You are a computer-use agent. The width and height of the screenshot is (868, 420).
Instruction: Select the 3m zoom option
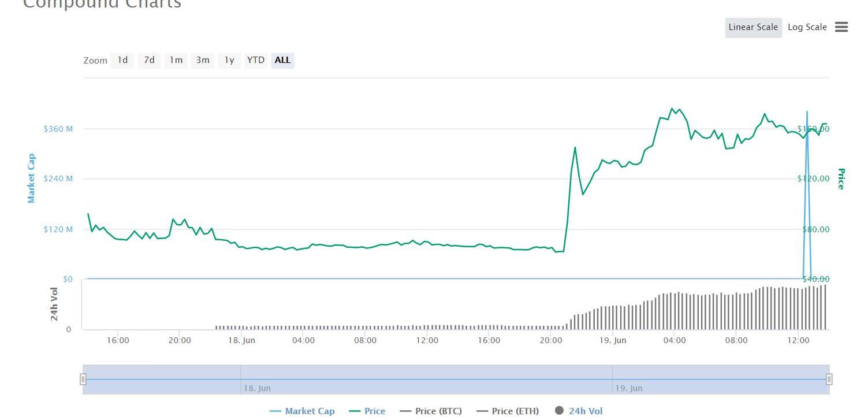tap(203, 60)
